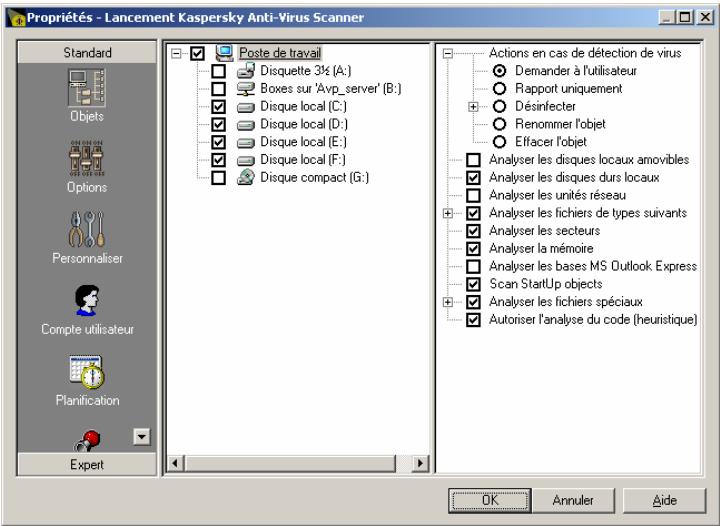Toggle the Poste de travail checkbox
720x526 pixels.
click(x=197, y=53)
